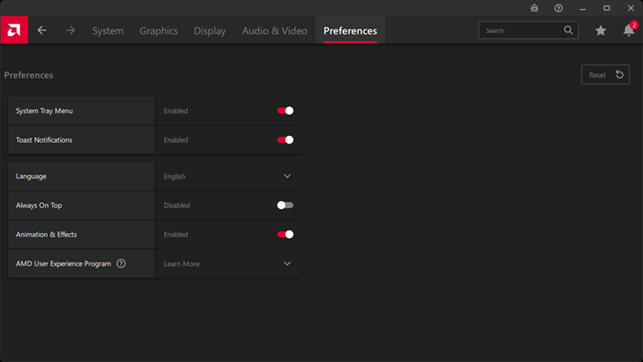This screenshot has height=362, width=643.
Task: Disable Animation & Effects toggle
Action: pos(285,235)
